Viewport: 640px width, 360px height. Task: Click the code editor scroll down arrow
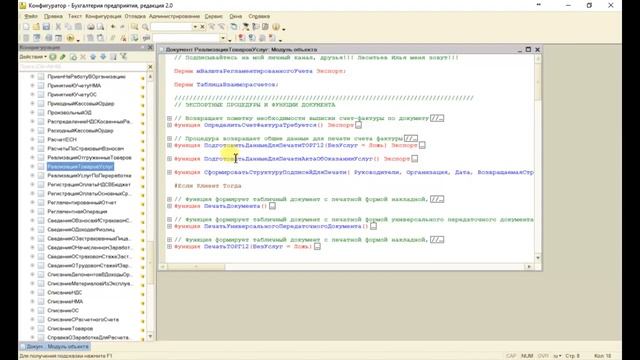coord(538,258)
